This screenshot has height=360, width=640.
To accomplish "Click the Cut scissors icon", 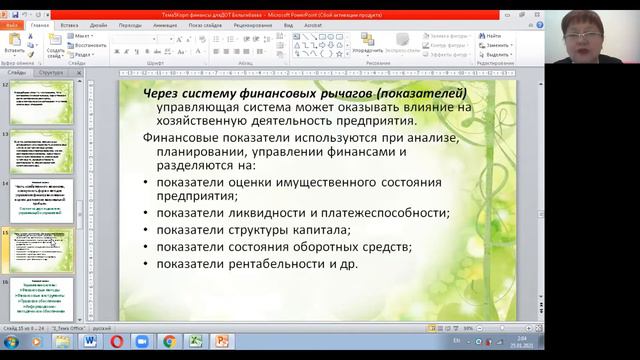I will [31, 36].
